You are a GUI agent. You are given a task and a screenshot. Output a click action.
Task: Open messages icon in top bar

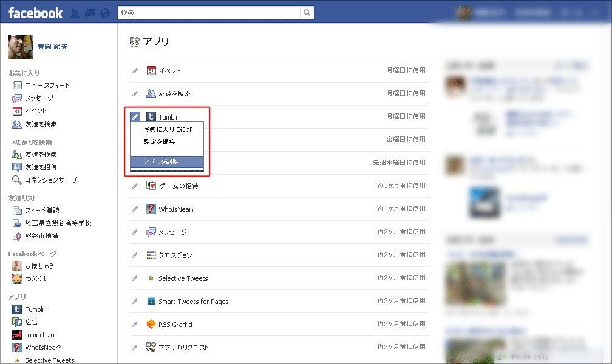pos(90,13)
